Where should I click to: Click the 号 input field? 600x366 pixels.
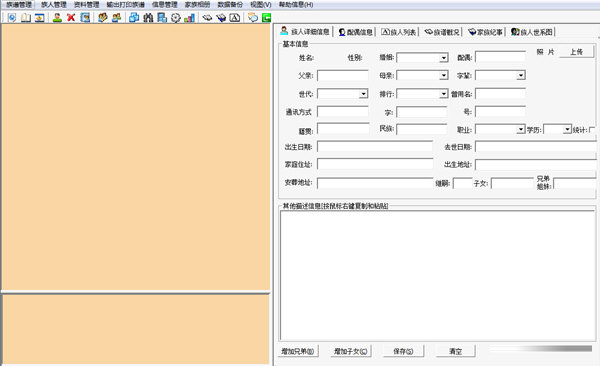[x=500, y=111]
